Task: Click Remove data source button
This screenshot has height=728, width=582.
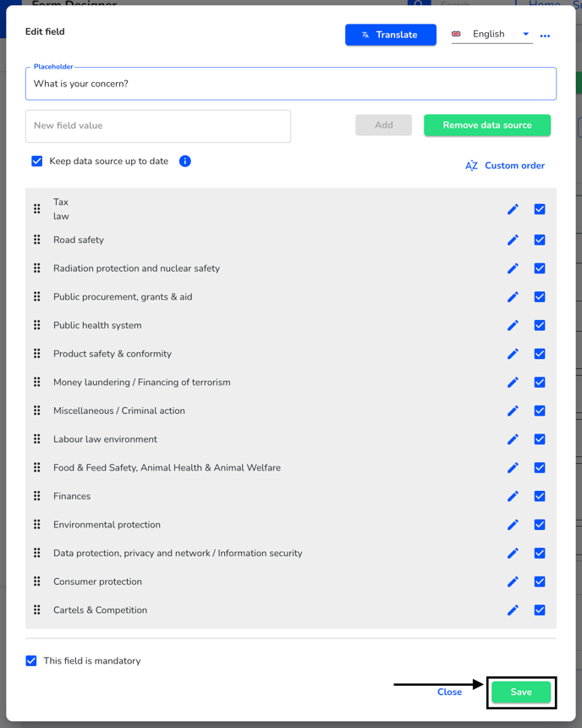Action: coord(487,125)
